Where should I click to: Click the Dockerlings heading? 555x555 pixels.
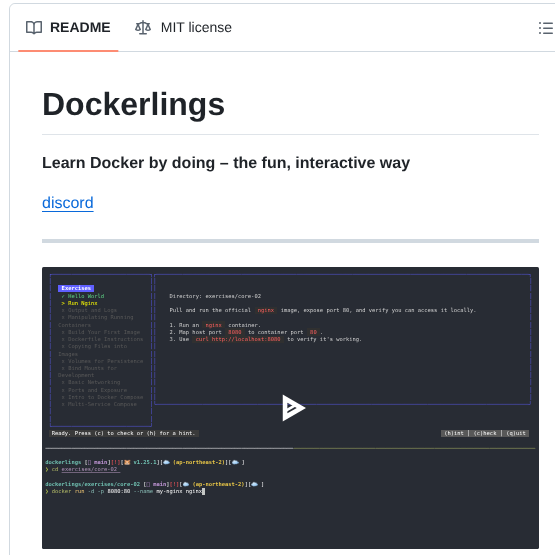click(x=133, y=104)
